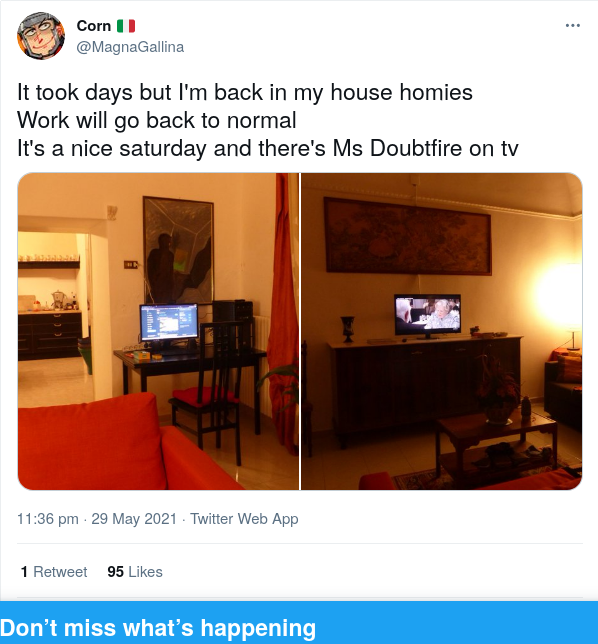
Task: Click the wall painting above the TV
Action: coord(407,236)
